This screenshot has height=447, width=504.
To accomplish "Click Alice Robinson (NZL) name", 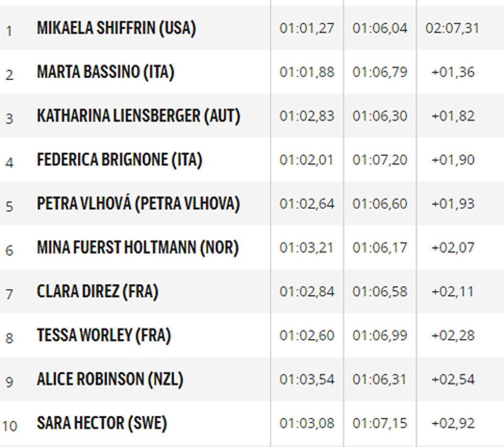I will 110,379.
